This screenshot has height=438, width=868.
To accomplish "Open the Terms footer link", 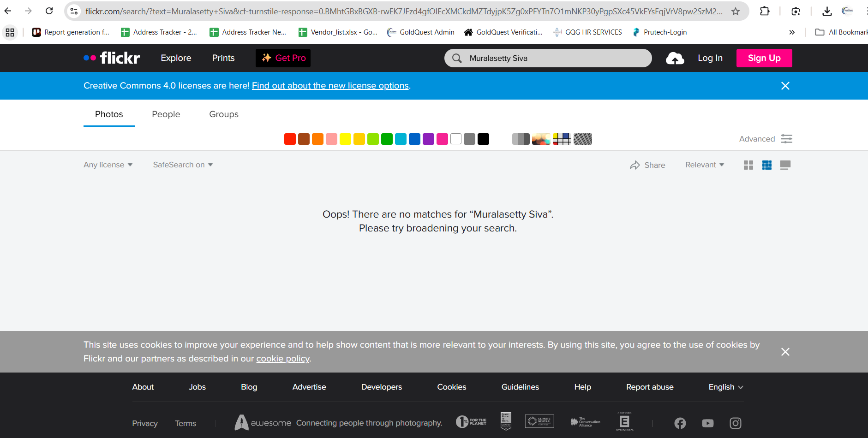I will (186, 423).
